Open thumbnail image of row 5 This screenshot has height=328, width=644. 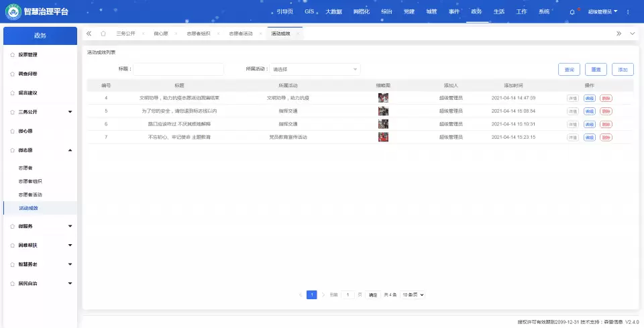383,111
